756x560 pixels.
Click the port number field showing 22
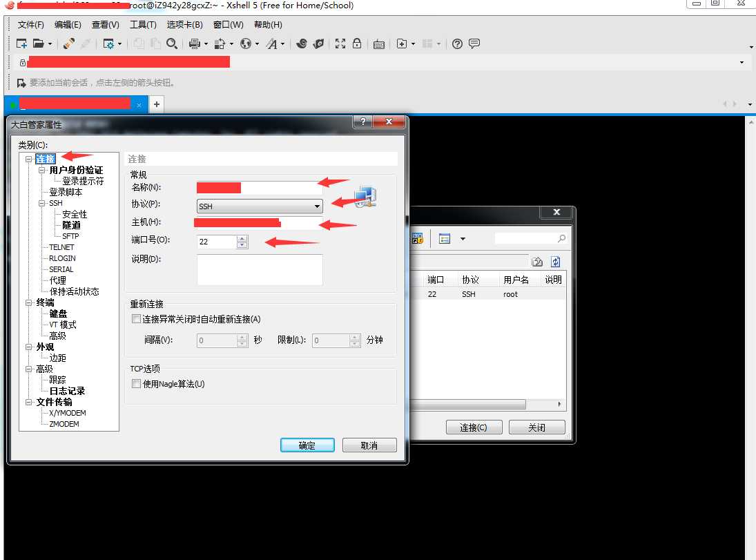[x=217, y=242]
